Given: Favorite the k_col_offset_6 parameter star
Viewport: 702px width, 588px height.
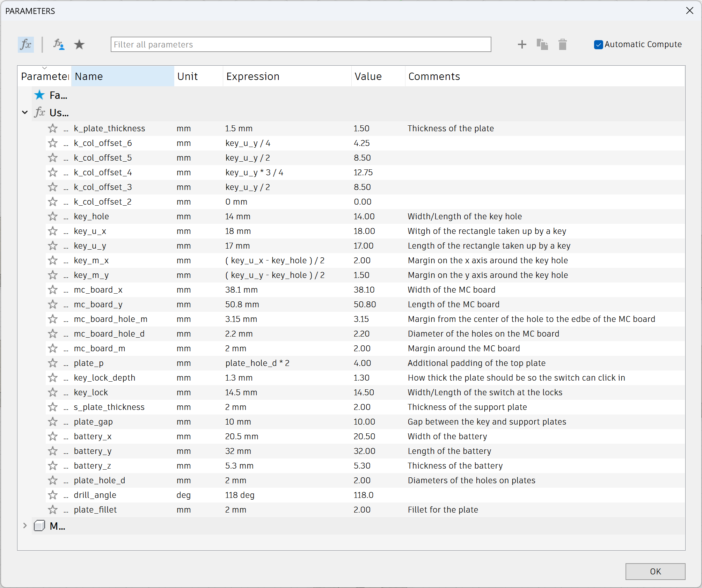Looking at the screenshot, I should (53, 143).
